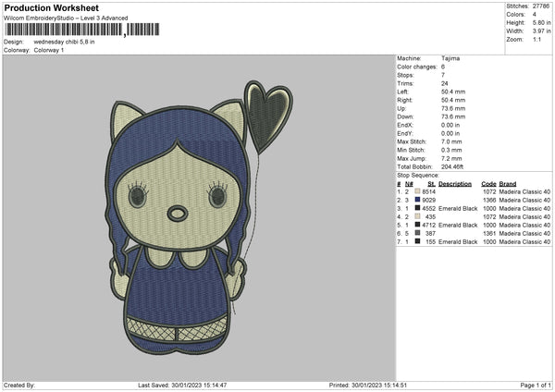Viewport: 555px width, 392px height.
Task: Click the 'Description' column header
Action: (455, 184)
